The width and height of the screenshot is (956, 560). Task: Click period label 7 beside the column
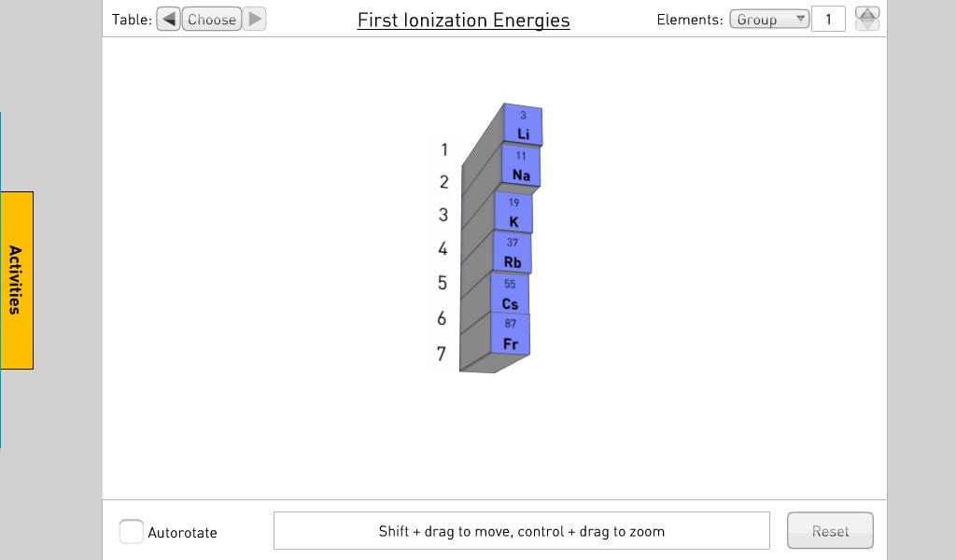click(x=442, y=354)
